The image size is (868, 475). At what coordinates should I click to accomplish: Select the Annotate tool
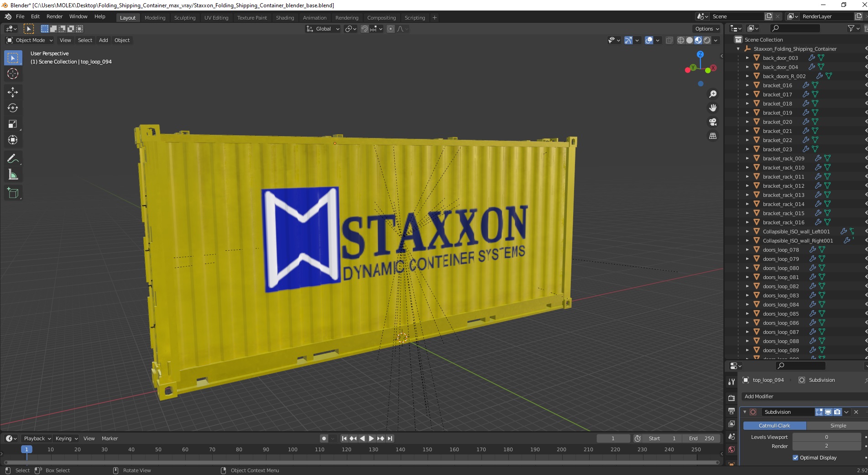13,158
